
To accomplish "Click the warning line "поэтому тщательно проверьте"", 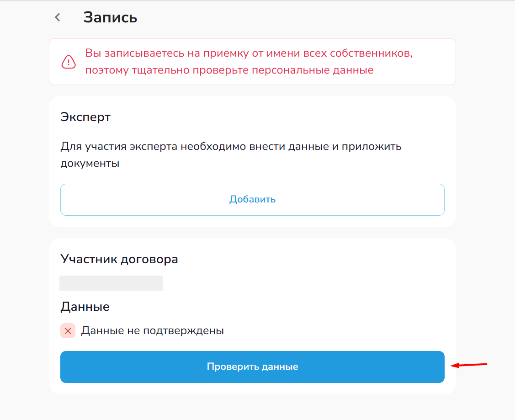I will 229,70.
